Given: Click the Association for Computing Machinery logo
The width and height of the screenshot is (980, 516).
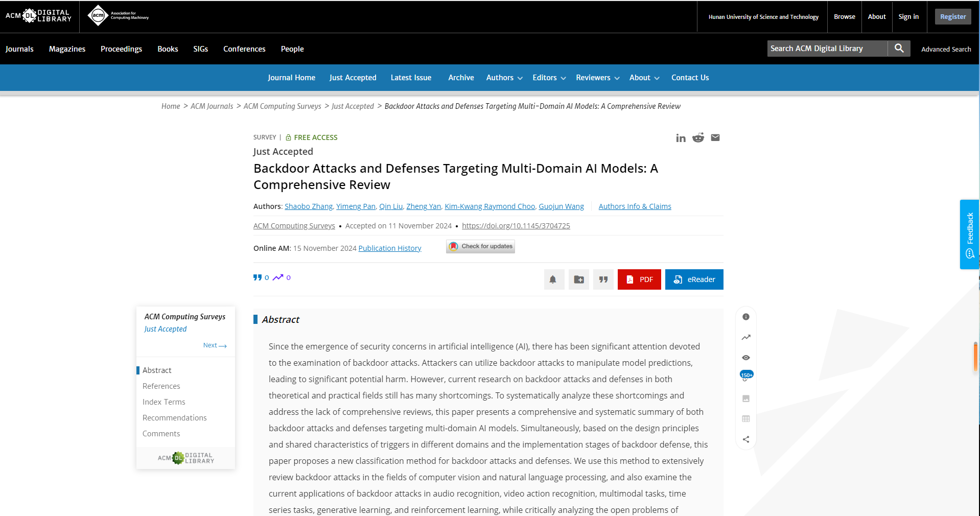Looking at the screenshot, I should coord(118,16).
